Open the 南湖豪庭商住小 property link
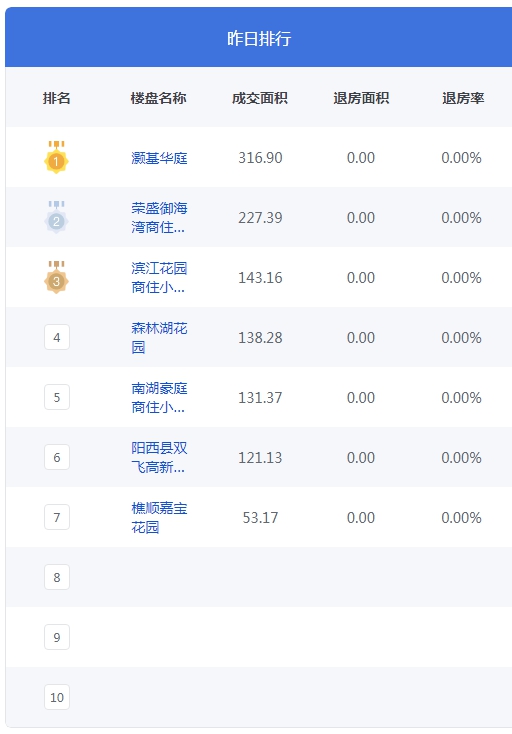This screenshot has width=512, height=734. tap(159, 397)
